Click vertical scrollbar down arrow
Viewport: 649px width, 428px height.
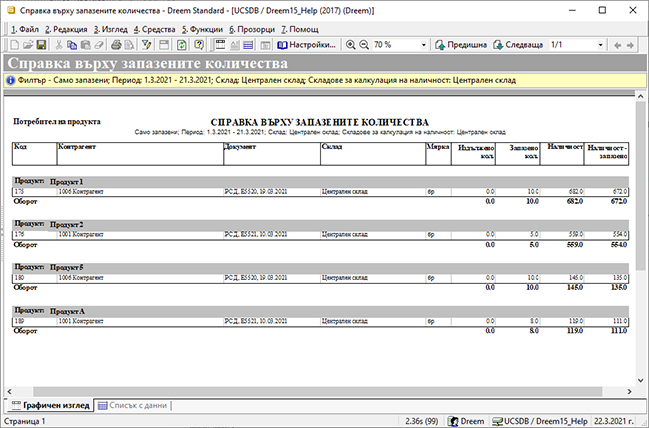click(x=641, y=380)
